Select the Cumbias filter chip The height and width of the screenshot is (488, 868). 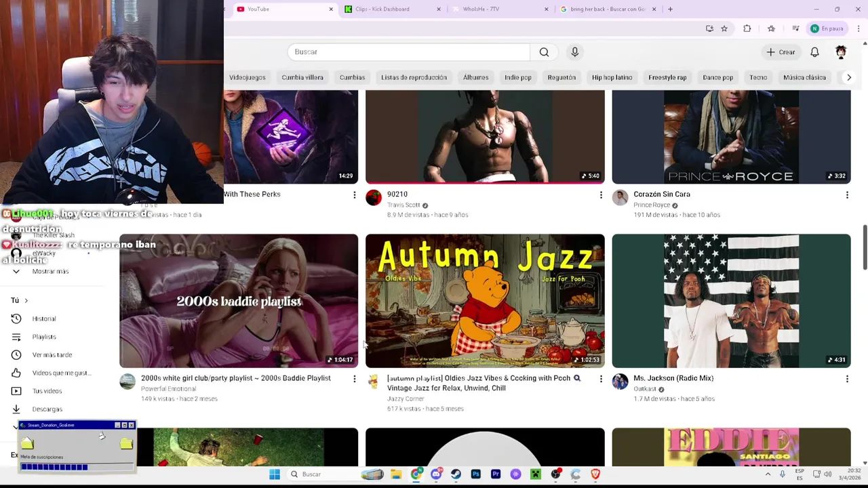352,77
